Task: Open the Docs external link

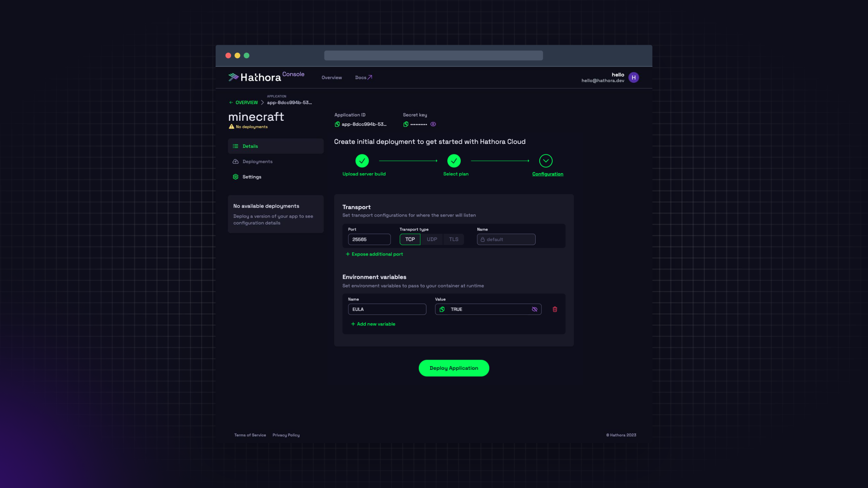Action: click(363, 77)
